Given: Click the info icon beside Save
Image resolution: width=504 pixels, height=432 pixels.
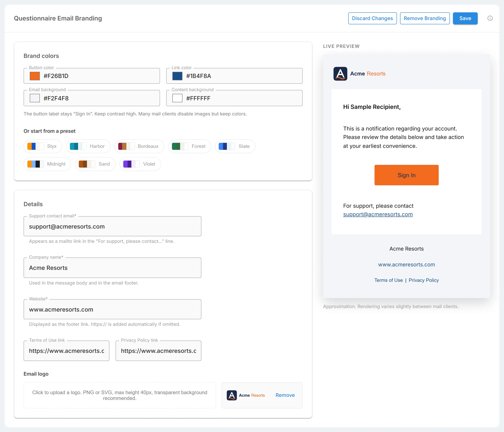Looking at the screenshot, I should point(490,18).
